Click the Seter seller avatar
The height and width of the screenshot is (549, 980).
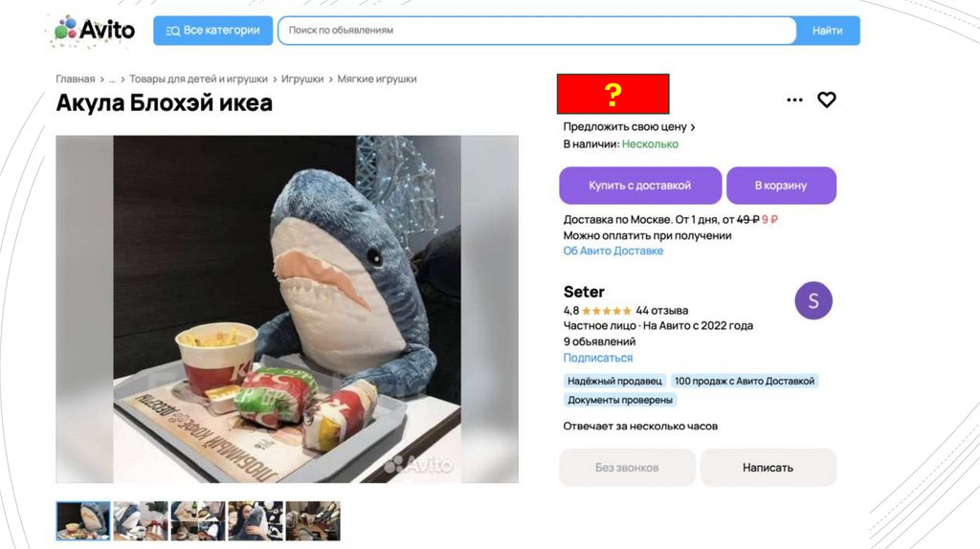point(813,300)
